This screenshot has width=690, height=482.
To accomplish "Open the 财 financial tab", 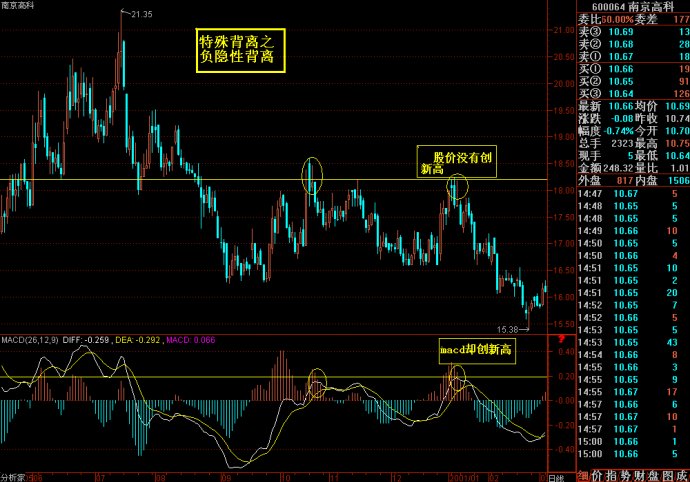I will [639, 476].
